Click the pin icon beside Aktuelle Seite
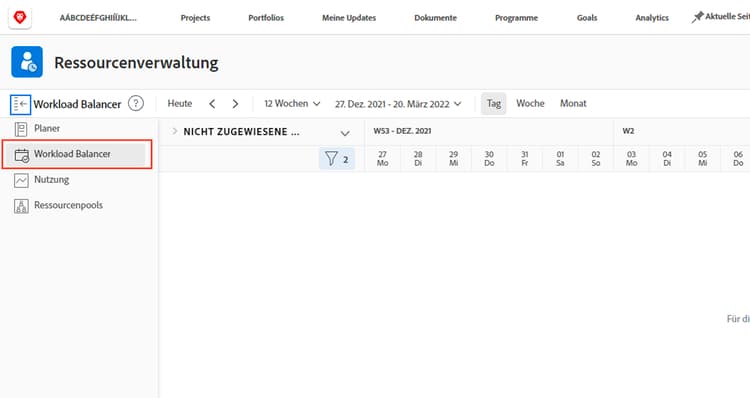 [697, 17]
